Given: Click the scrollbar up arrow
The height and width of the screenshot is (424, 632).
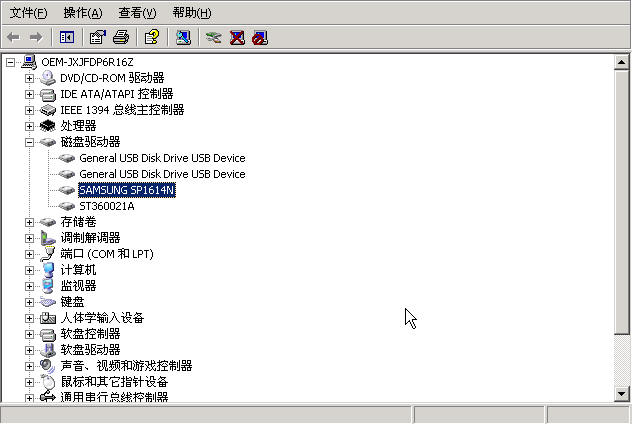Looking at the screenshot, I should point(622,62).
